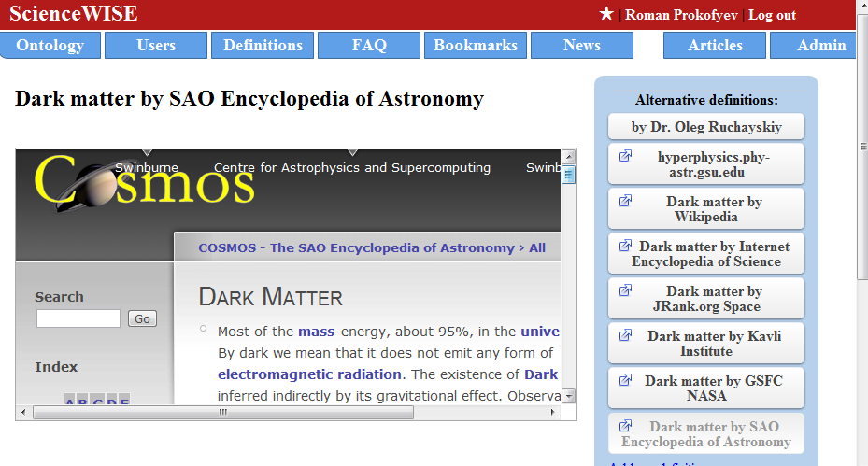The image size is (868, 466).
Task: Click the star icon in header
Action: pos(606,14)
